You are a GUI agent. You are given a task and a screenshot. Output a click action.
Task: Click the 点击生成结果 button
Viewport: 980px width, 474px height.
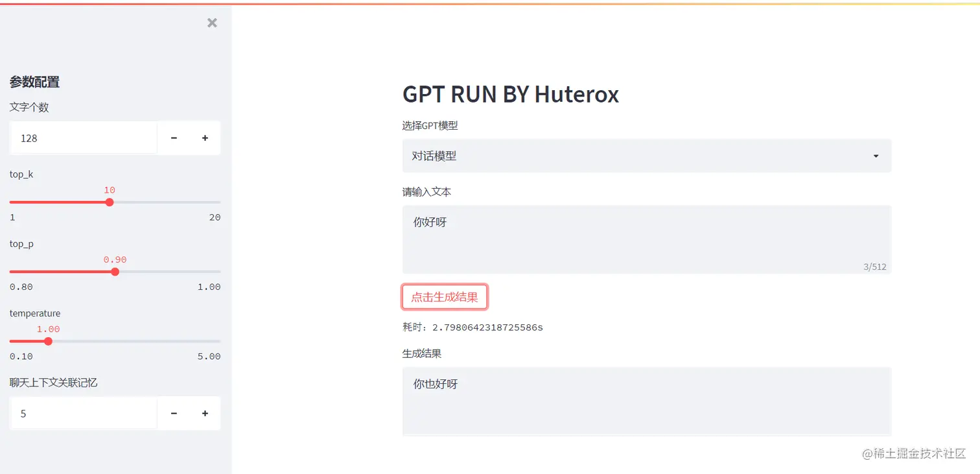(445, 297)
